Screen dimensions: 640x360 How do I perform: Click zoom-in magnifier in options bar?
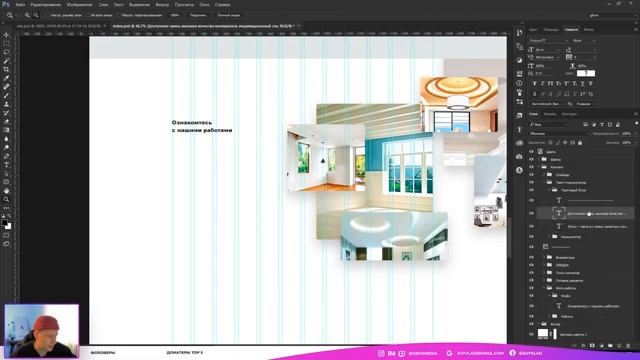tap(27, 15)
